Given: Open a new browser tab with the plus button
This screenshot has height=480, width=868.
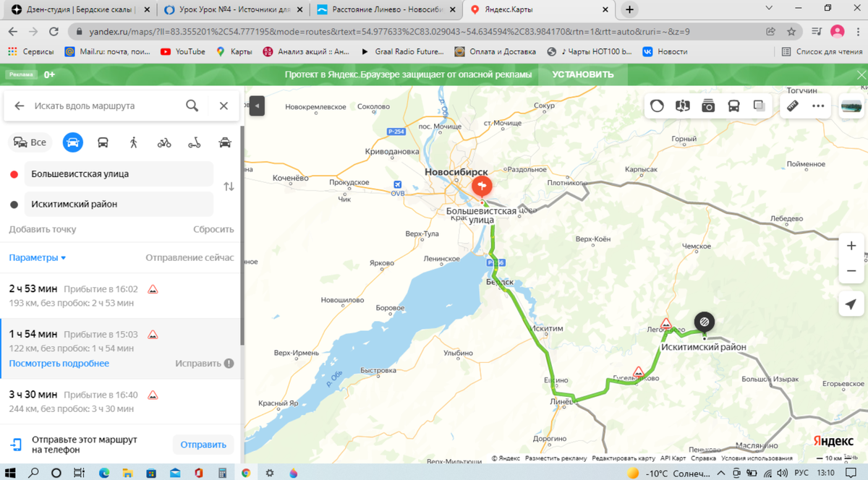Looking at the screenshot, I should coord(629,10).
